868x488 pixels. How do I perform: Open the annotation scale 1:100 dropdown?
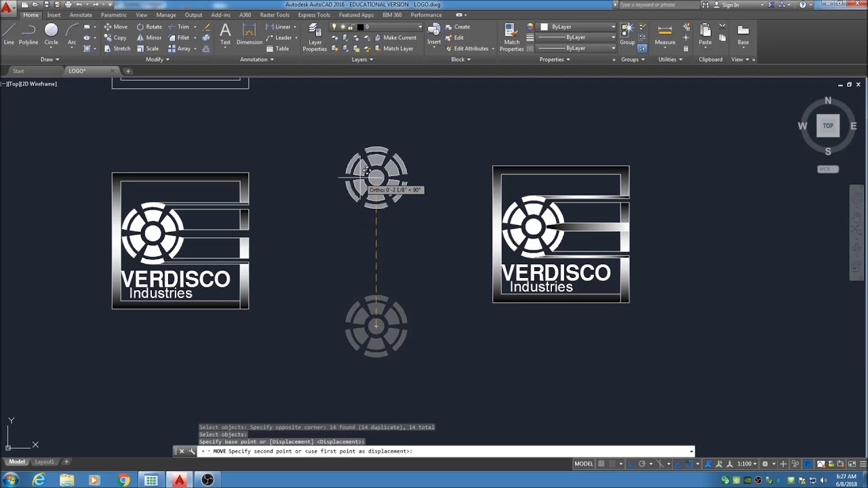747,464
